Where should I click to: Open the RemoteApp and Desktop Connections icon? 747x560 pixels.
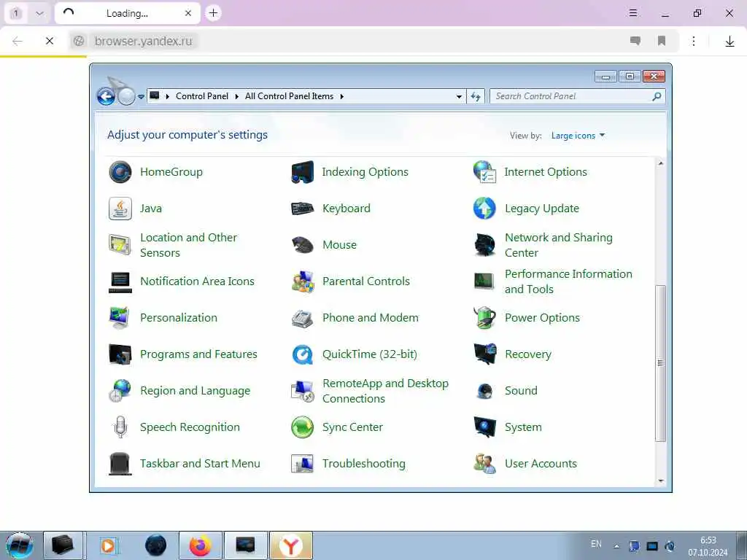point(303,391)
